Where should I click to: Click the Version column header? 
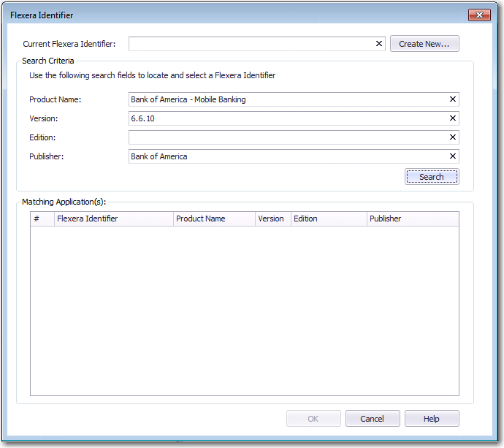click(272, 219)
